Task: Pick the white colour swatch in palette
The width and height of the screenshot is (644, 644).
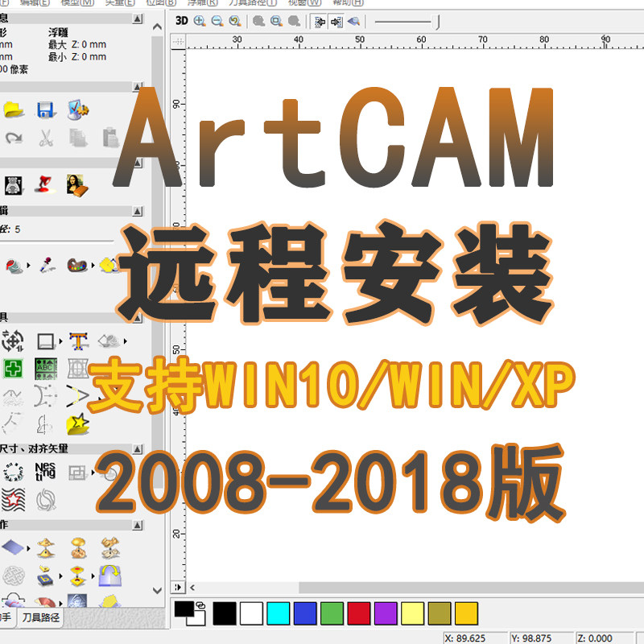Action: click(251, 613)
